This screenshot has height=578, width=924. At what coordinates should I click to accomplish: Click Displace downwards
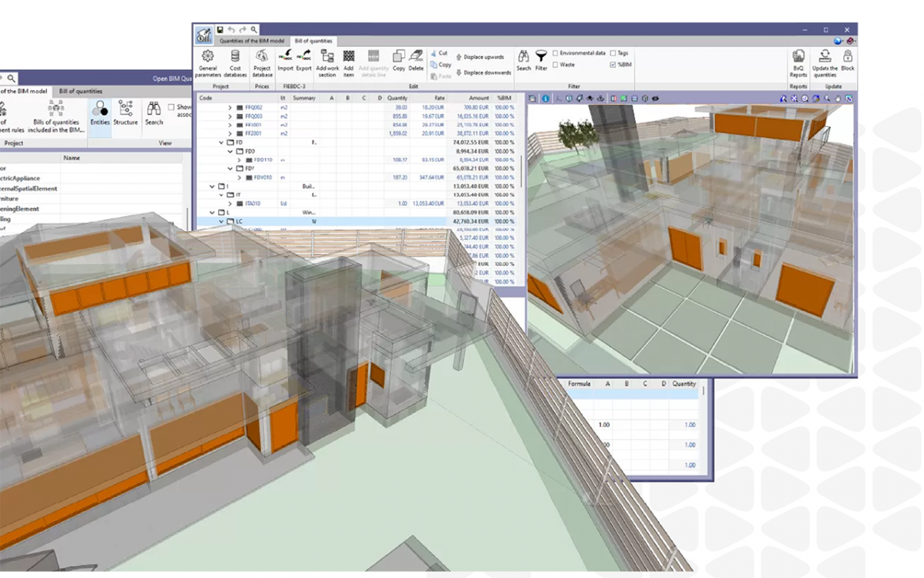(484, 72)
